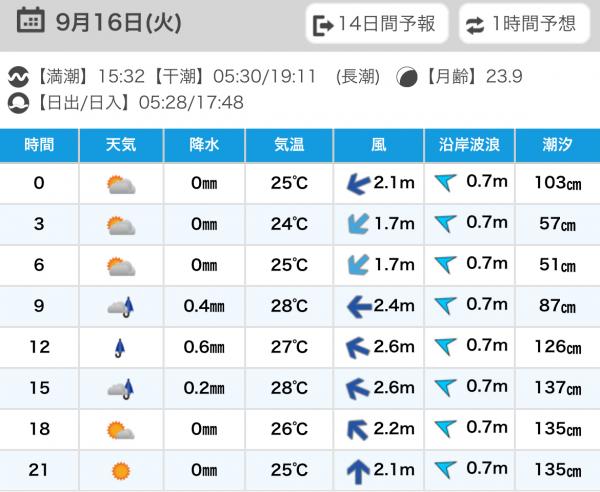The image size is (600, 492).
Task: Click the wind arrow at hour 9
Action: click(356, 306)
